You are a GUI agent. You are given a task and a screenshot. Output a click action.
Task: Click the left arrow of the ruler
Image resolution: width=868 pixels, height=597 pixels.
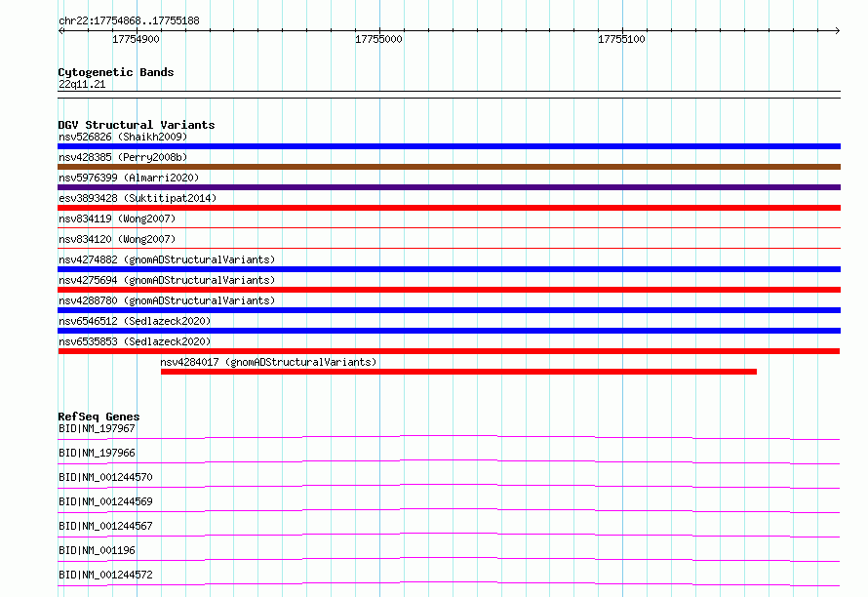(x=60, y=31)
